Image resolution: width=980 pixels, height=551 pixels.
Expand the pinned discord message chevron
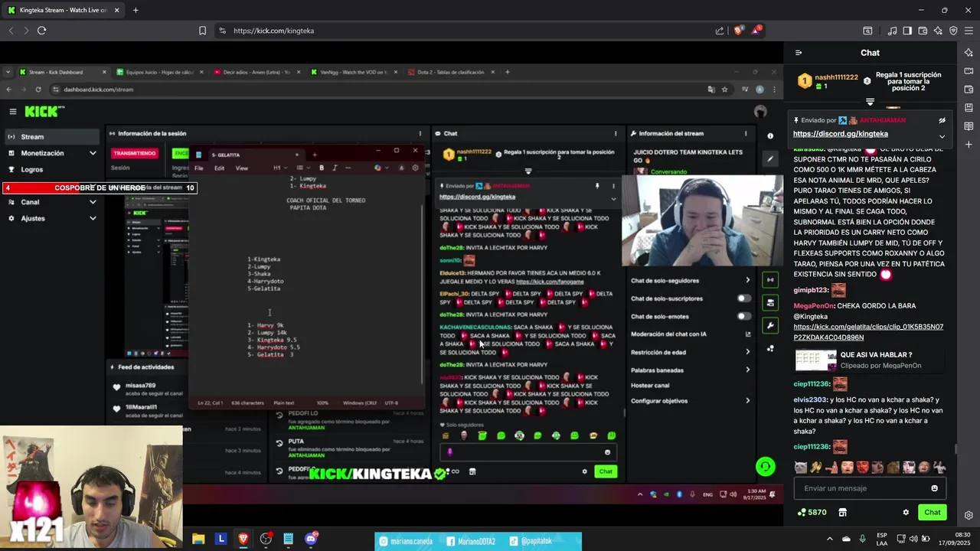pos(942,136)
